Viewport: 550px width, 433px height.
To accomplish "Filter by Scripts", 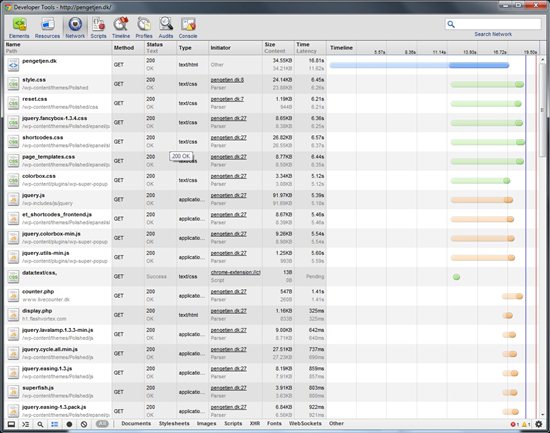I will [233, 424].
